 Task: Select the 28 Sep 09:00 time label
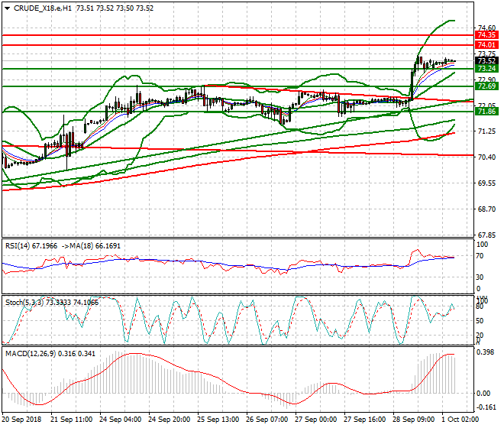413,420
